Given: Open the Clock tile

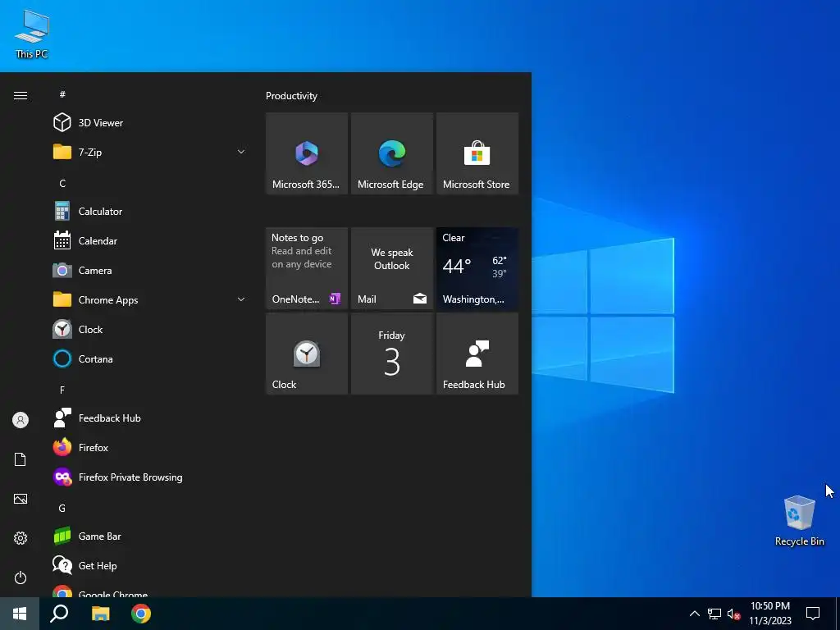Looking at the screenshot, I should [x=307, y=354].
